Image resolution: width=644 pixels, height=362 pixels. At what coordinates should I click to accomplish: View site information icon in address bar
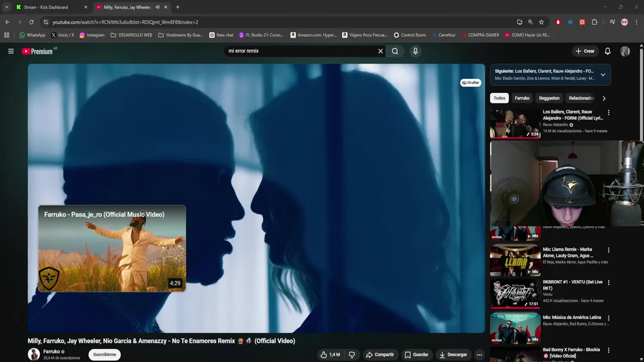pos(46,22)
